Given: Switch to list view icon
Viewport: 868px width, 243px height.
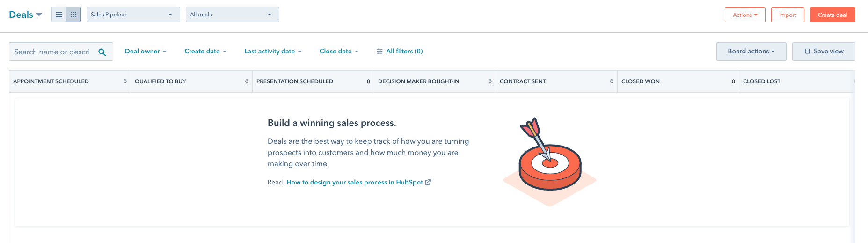Looking at the screenshot, I should (x=59, y=15).
